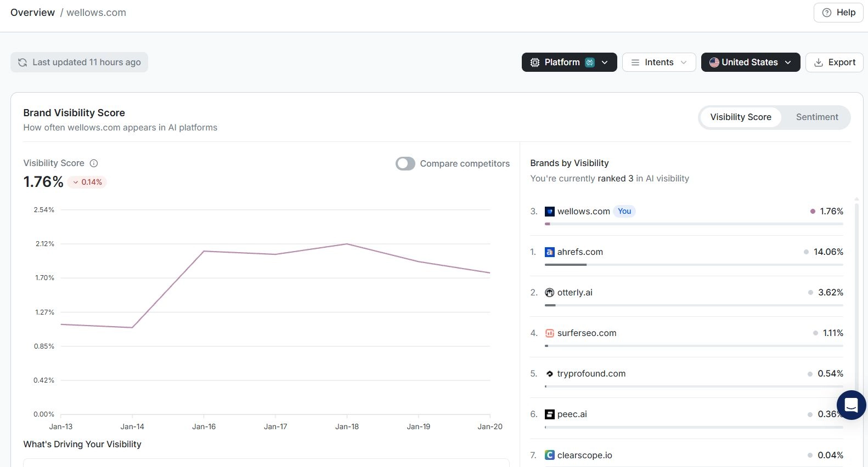Click the peec.ai brand logo
The image size is (868, 467).
tap(549, 414)
